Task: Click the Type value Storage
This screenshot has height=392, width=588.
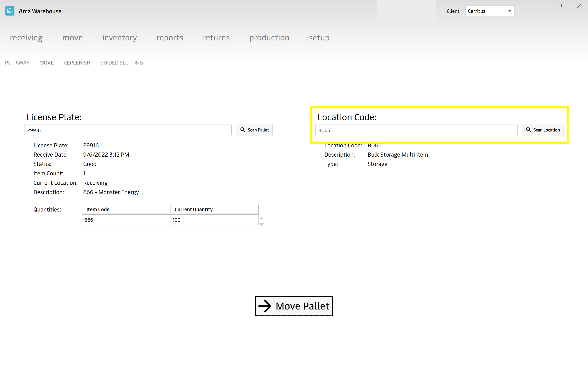Action: tap(378, 164)
